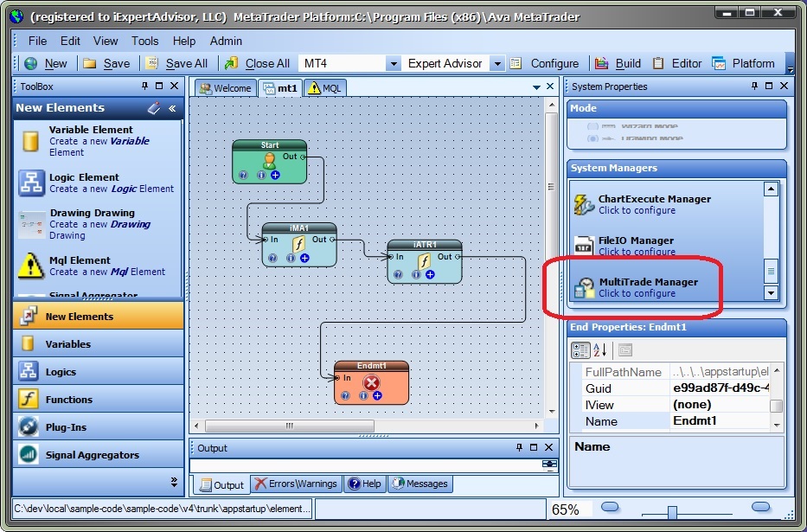Click the red X icon in Endmt1 node
807x532 pixels.
pos(371,382)
